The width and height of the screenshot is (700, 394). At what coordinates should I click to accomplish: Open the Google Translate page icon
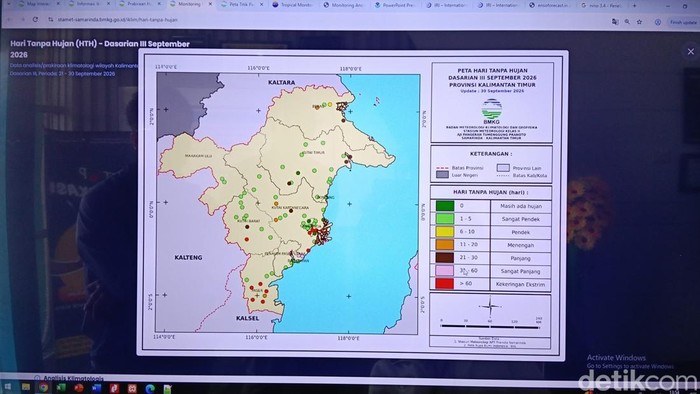[x=615, y=21]
